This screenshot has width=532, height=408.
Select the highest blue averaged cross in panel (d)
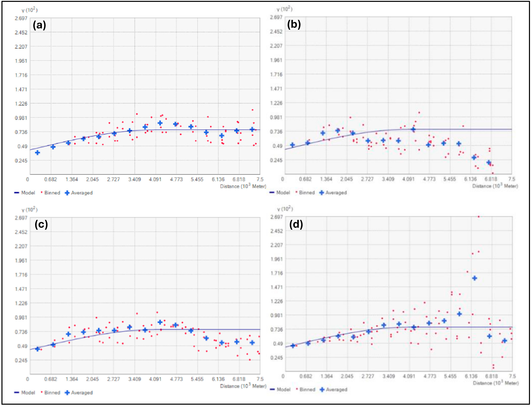(x=475, y=278)
